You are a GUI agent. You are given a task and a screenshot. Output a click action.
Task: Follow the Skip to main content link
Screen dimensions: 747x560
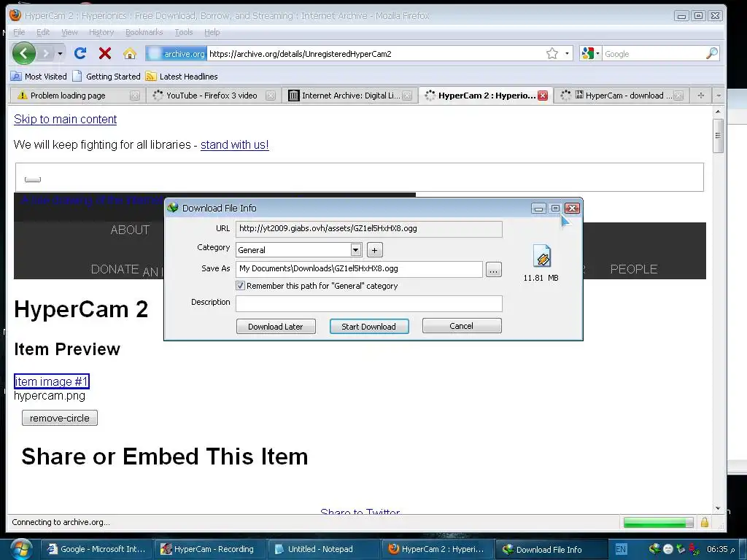(x=65, y=119)
